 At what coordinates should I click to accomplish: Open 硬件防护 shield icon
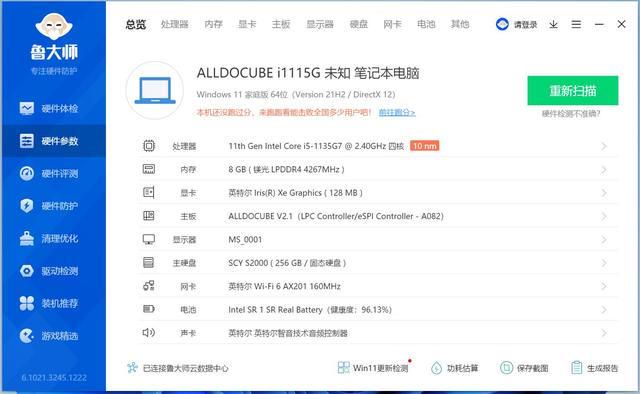(x=27, y=206)
